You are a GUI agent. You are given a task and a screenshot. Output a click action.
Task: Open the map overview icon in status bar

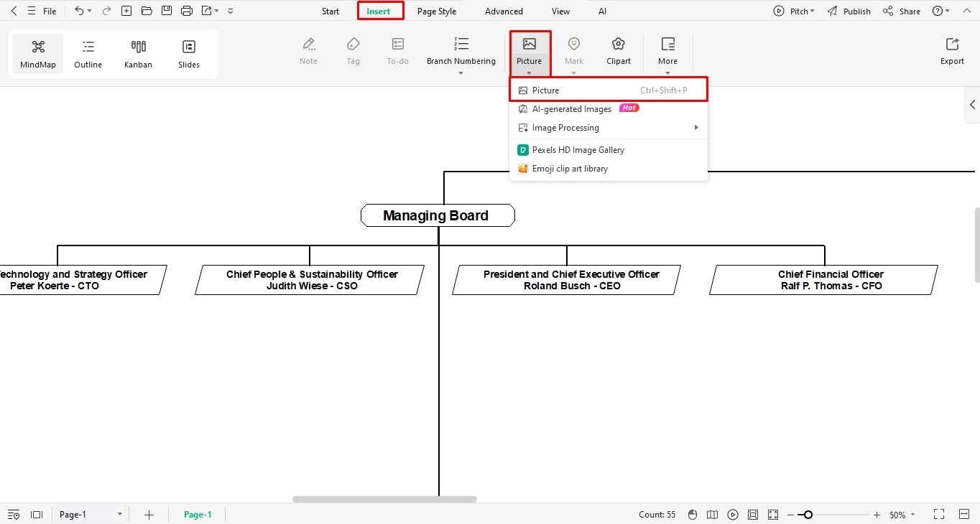(712, 515)
